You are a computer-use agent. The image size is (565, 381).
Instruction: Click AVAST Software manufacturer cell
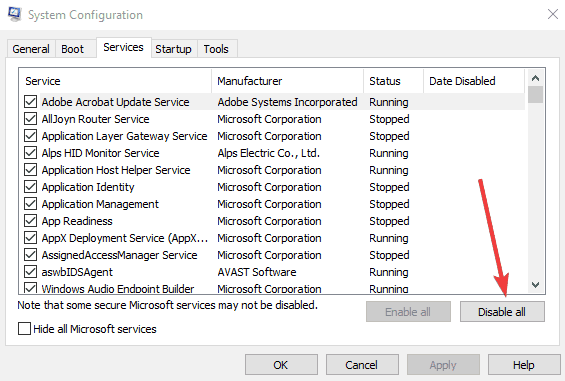[257, 272]
